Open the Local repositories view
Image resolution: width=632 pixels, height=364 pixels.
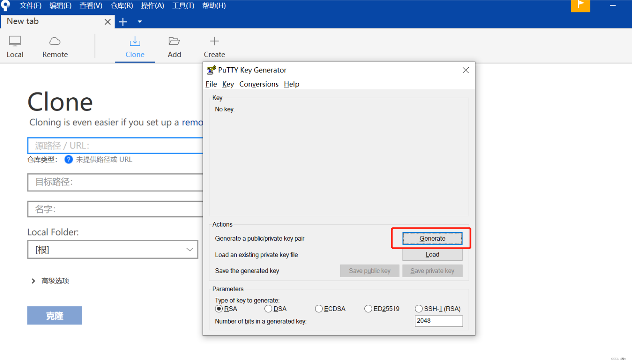coord(15,47)
